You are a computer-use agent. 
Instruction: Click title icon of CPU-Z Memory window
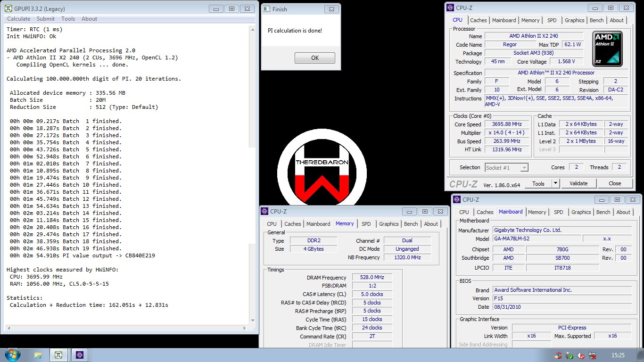265,212
